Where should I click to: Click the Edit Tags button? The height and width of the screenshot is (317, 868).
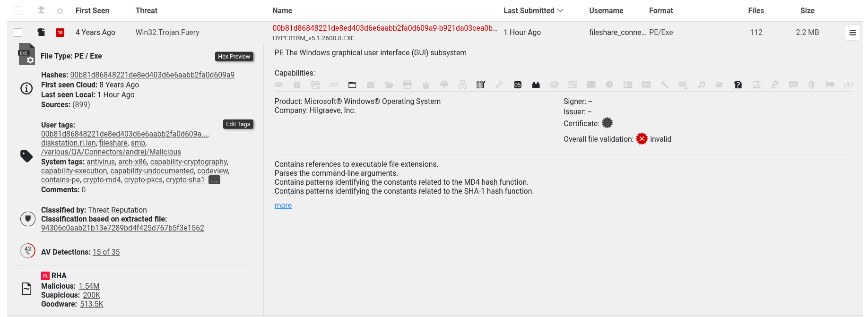tap(238, 124)
